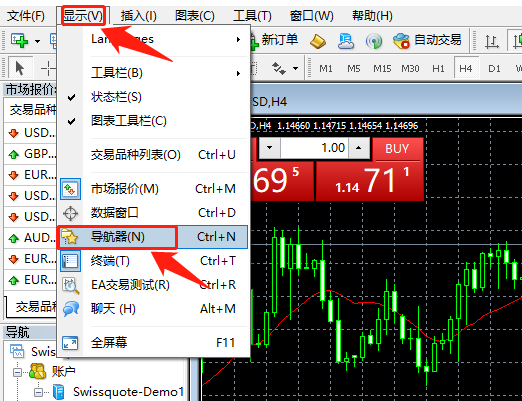Open the 插入(I) menu
Image resolution: width=522 pixels, height=401 pixels.
point(138,16)
